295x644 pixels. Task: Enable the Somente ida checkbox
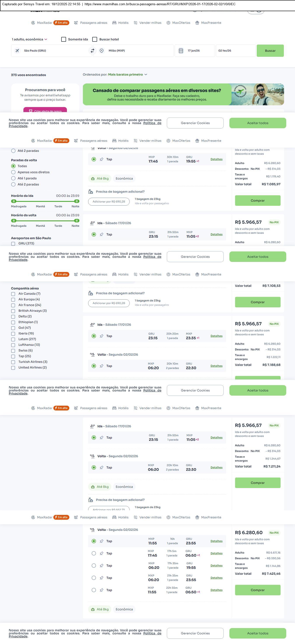64,39
